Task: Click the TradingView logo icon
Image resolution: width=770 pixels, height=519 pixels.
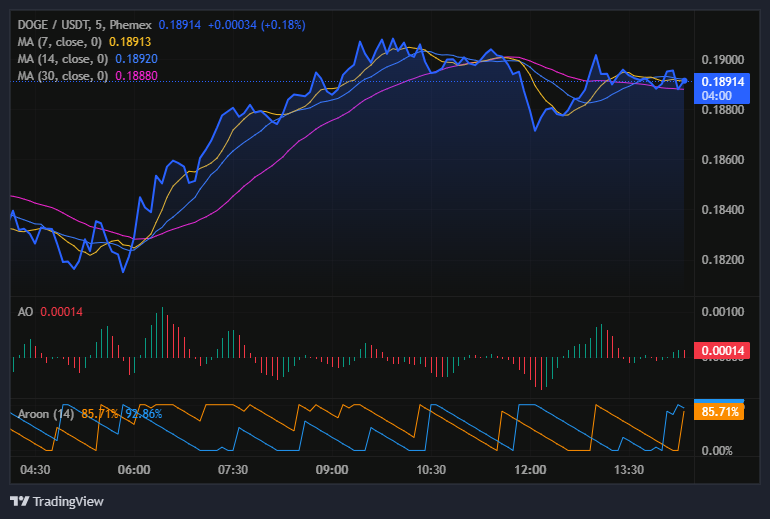Action: [19, 501]
